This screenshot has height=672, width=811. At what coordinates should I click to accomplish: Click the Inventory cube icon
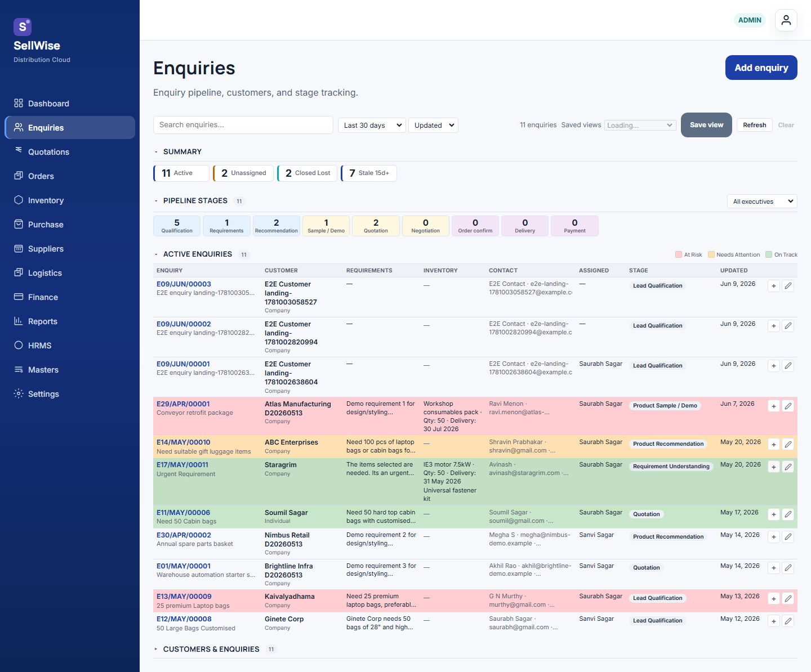click(x=19, y=200)
